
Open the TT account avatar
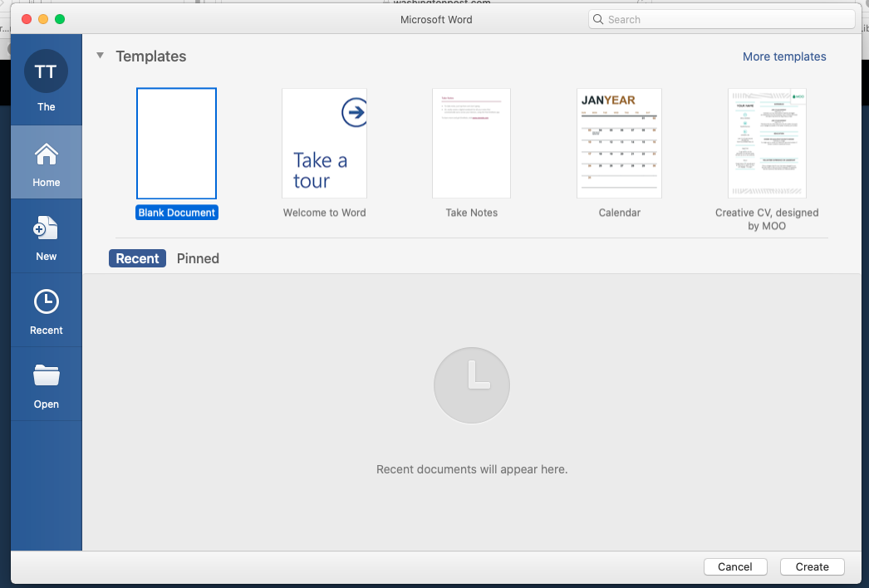[x=46, y=71]
